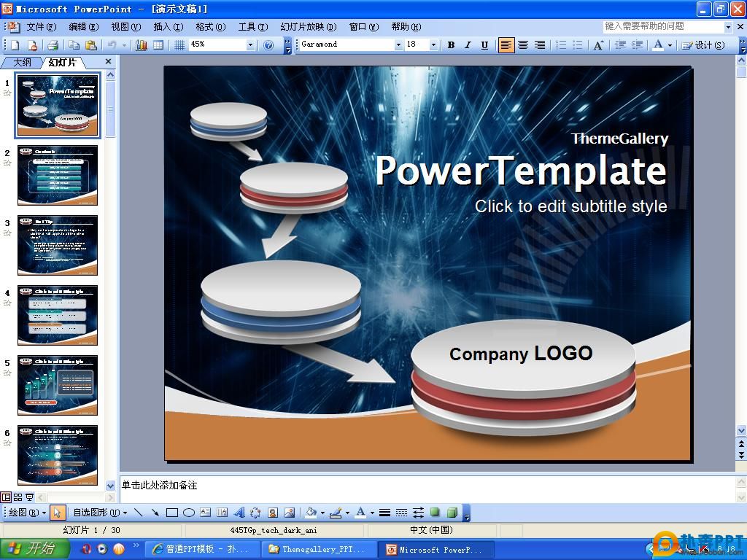This screenshot has height=560, width=747.
Task: Open the Garamond font name dropdown
Action: (398, 44)
